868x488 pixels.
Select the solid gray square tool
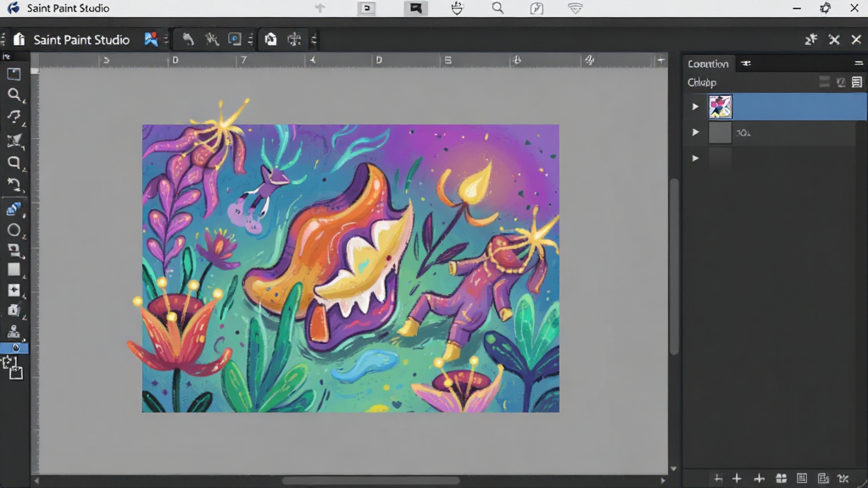point(14,269)
